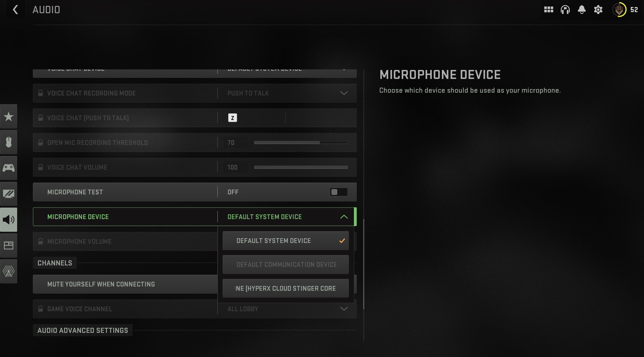
Task: Open the Controller settings tab icon
Action: point(8,168)
